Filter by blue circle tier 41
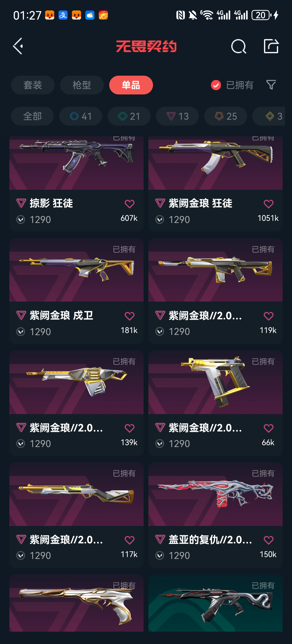This screenshot has height=644, width=292. pos(81,116)
